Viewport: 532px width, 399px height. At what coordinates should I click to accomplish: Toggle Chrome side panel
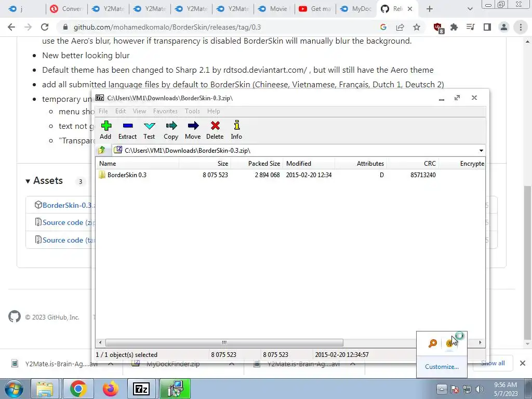click(487, 27)
